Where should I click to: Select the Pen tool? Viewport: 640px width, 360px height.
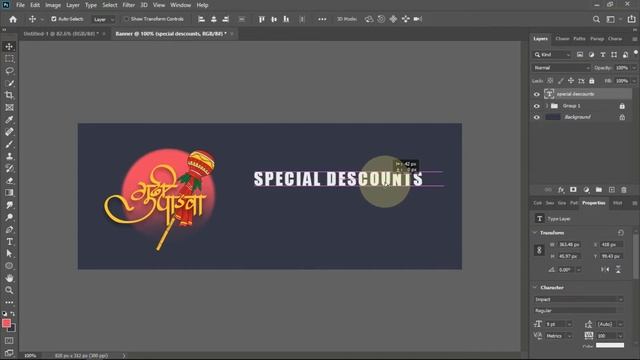(9, 229)
